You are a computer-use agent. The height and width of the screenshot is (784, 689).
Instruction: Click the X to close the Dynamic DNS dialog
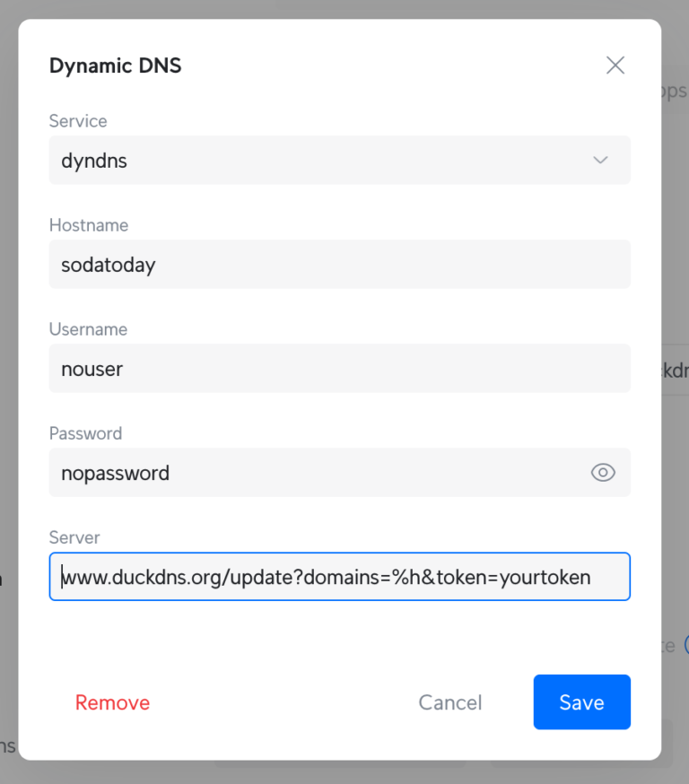pos(615,65)
